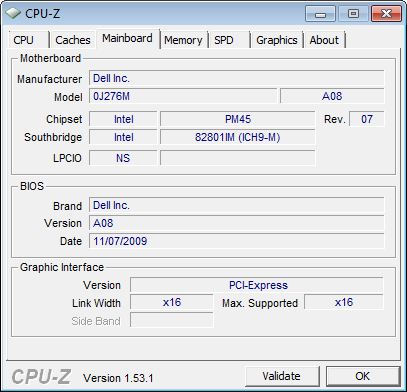
Task: Click the BIOS Version field A08
Action: pyautogui.click(x=237, y=223)
